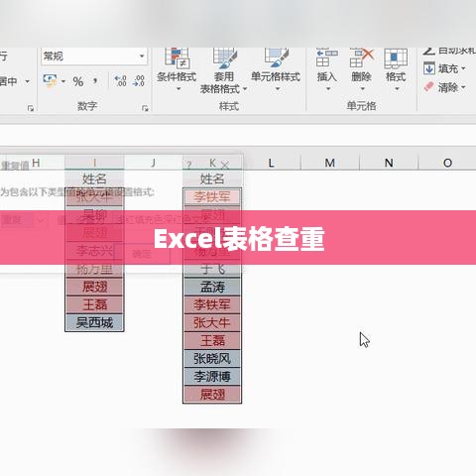
Task: Select column header L
Action: click(x=271, y=163)
